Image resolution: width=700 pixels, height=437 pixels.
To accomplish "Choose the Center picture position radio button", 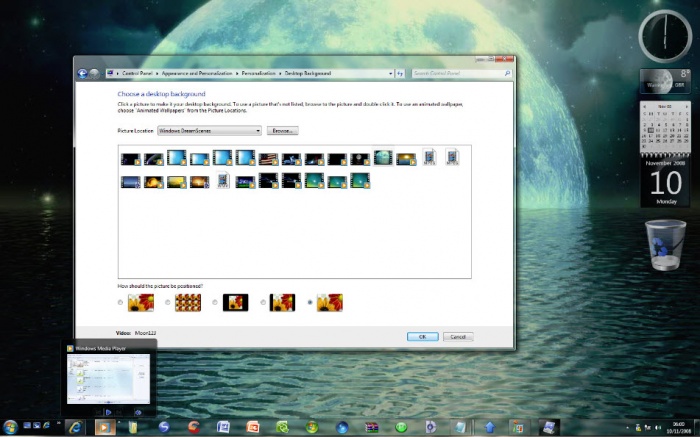I will [215, 303].
